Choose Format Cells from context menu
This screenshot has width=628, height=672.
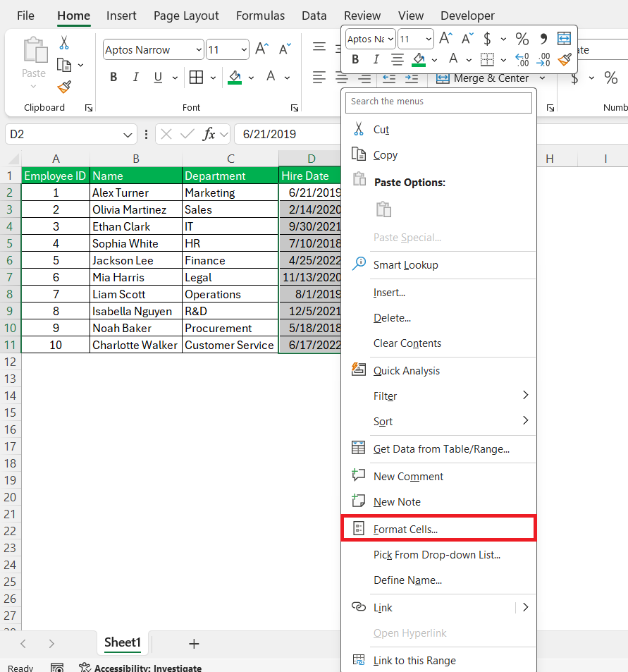438,529
